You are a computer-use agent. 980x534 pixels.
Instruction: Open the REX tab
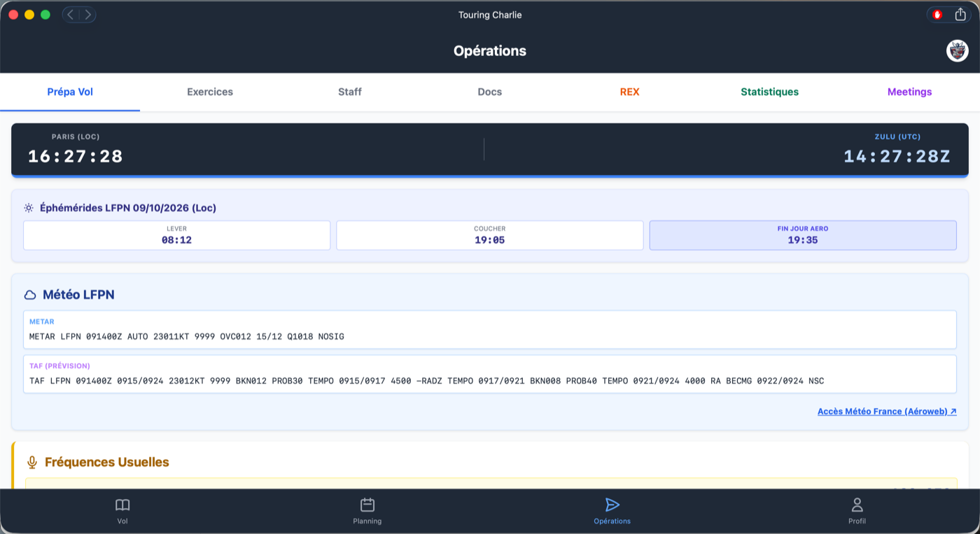[630, 92]
